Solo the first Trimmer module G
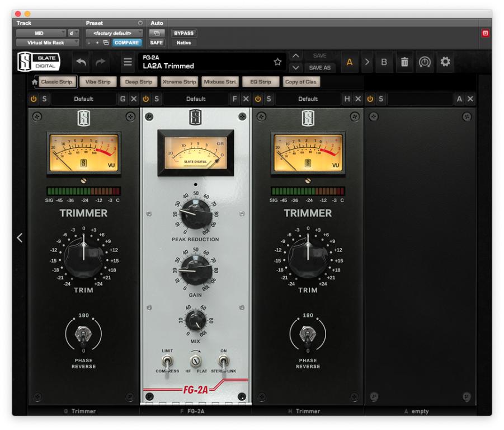The image size is (504, 430). pyautogui.click(x=44, y=99)
